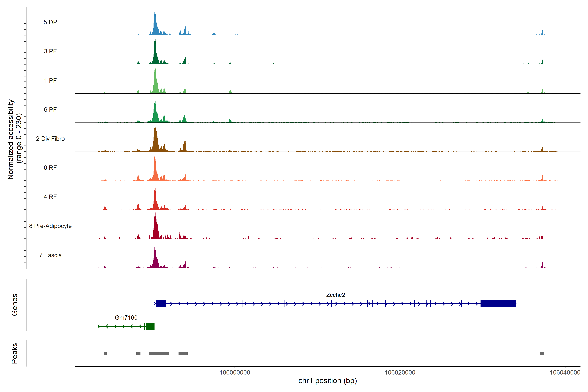Image resolution: width=588 pixels, height=392 pixels.
Task: Click the chr1 position (bp) axis title
Action: click(x=327, y=381)
